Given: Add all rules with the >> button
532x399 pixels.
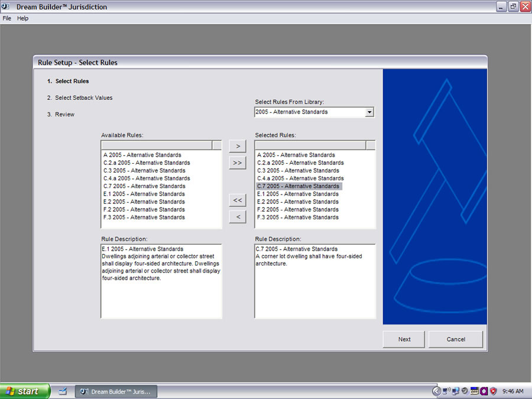Looking at the screenshot, I should coord(238,163).
